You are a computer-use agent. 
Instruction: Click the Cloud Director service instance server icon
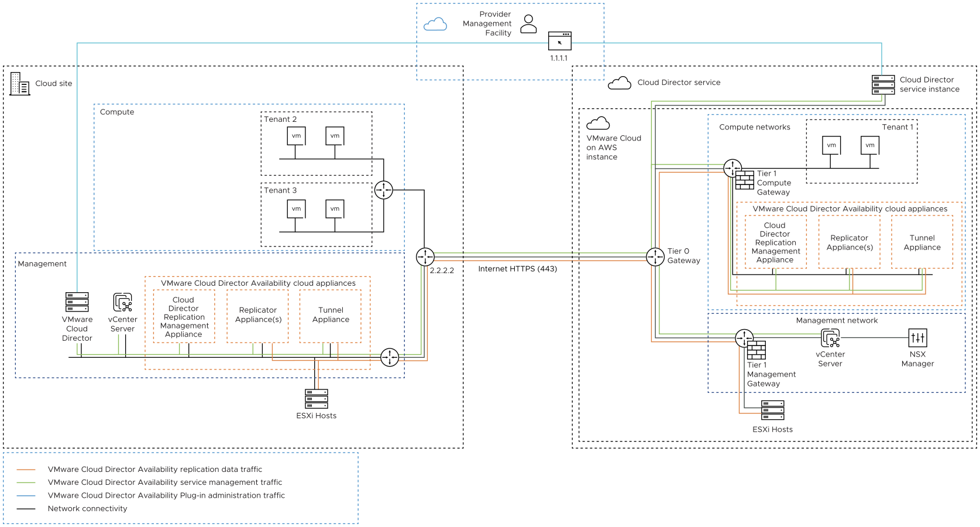pos(883,85)
